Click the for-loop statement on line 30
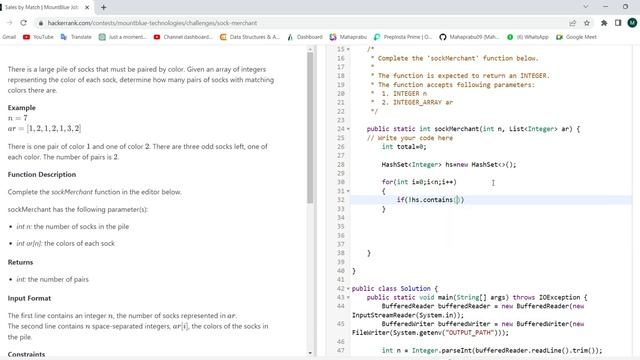This screenshot has height=360, width=640. click(x=419, y=182)
